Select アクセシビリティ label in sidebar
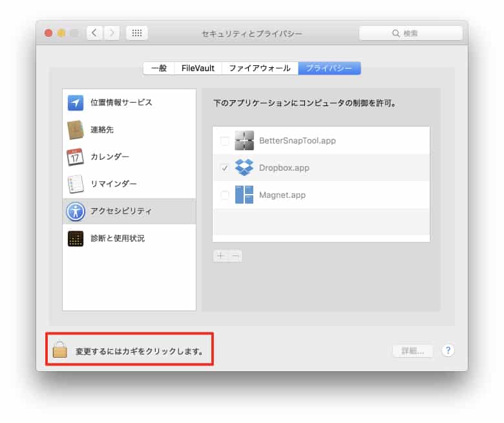Viewport: 504px width, 423px height. 121,211
